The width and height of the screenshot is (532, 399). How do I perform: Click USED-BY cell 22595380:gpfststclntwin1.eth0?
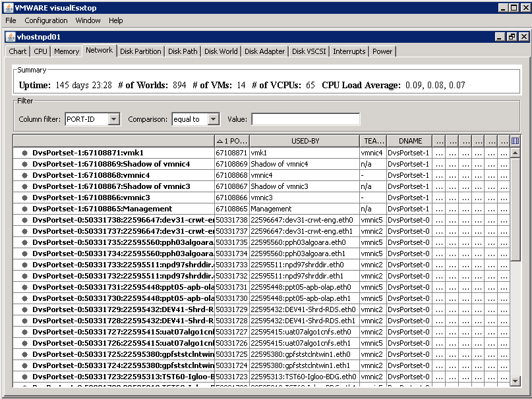point(305,354)
